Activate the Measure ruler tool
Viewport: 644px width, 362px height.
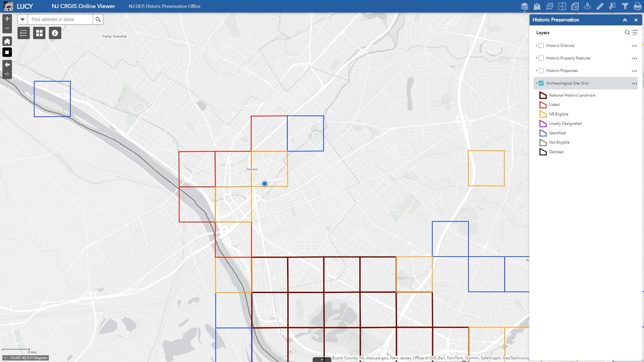point(600,6)
